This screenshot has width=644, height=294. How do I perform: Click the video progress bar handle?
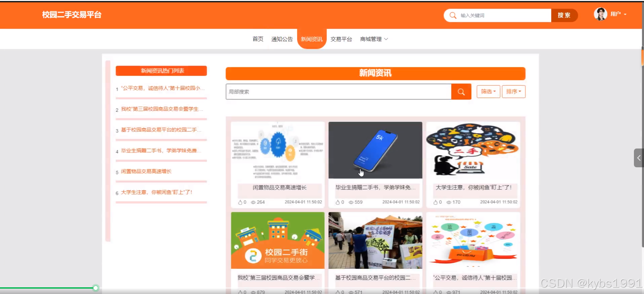[x=96, y=288]
